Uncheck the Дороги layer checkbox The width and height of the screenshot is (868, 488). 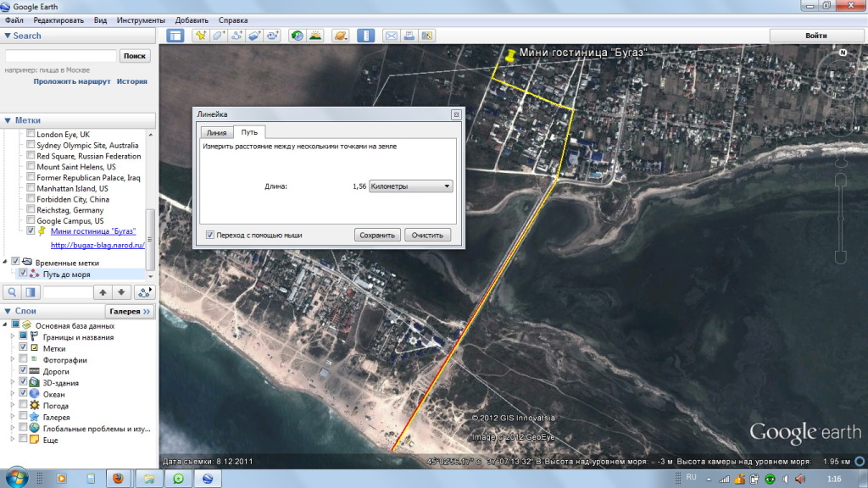pyautogui.click(x=25, y=371)
